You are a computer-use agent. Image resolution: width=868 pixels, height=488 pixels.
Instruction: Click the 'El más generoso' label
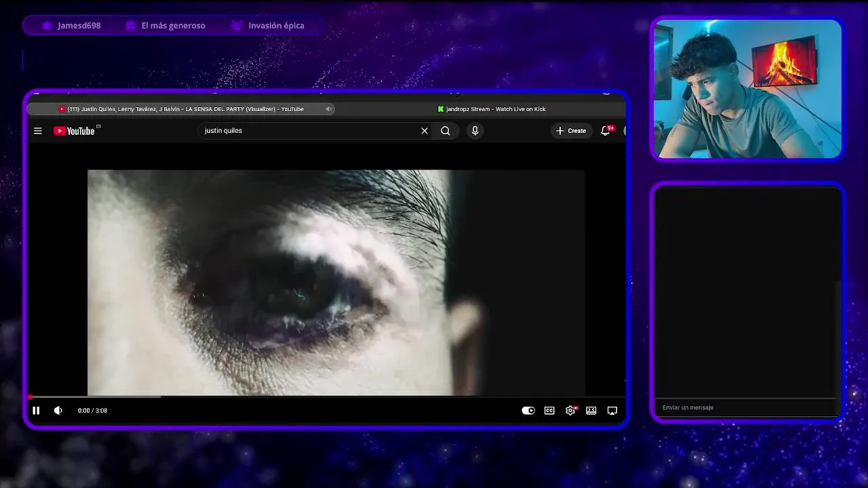click(174, 26)
